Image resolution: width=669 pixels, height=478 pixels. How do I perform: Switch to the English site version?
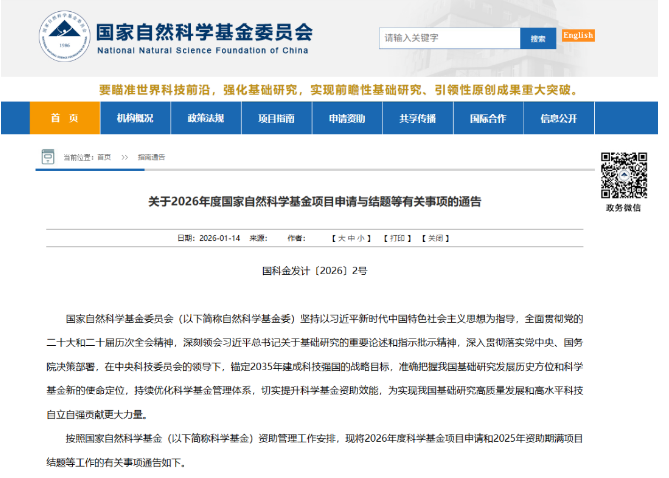point(578,35)
